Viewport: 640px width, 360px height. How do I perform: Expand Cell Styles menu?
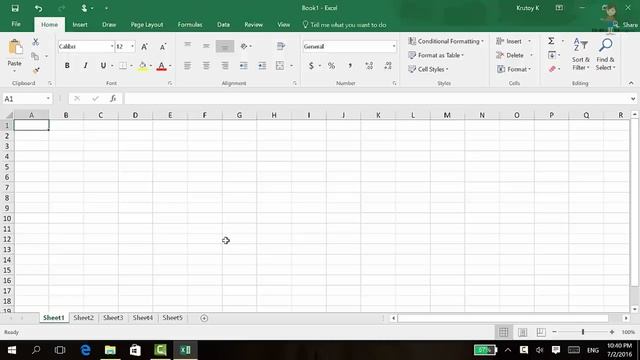tap(428, 69)
